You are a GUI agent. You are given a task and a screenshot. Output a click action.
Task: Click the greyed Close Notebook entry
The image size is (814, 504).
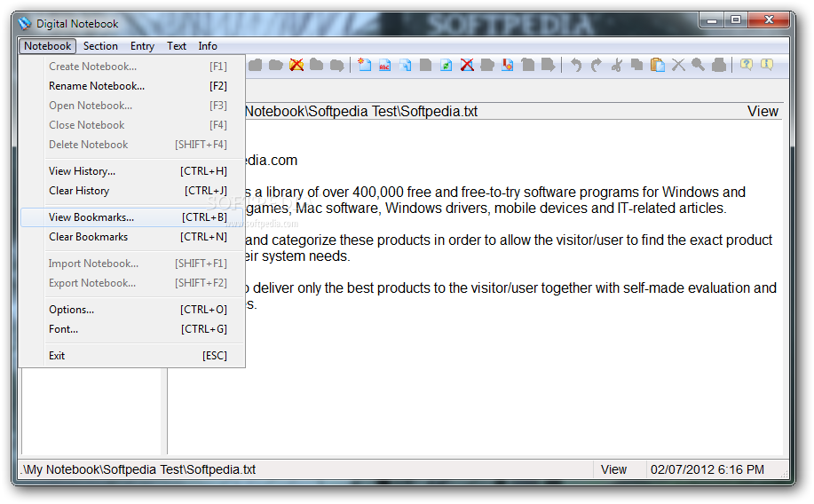click(x=132, y=125)
